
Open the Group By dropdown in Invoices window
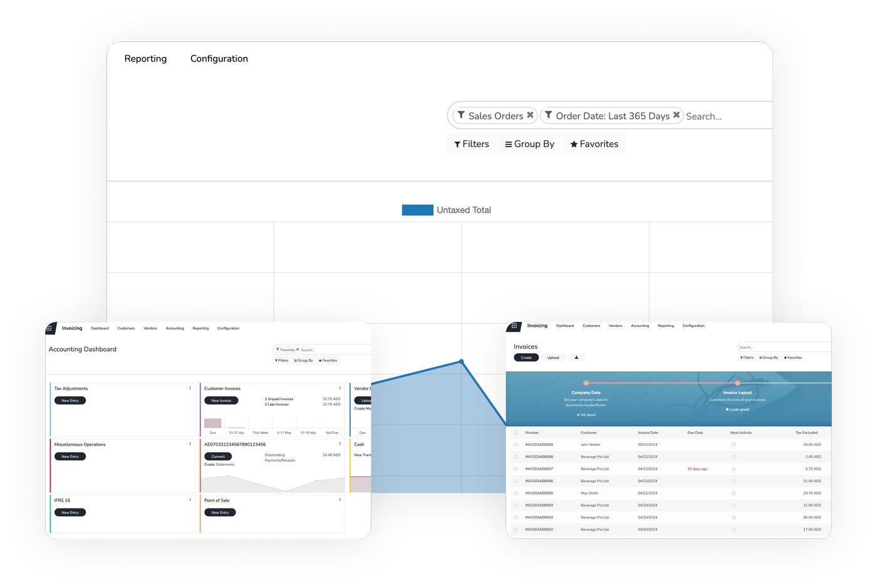(769, 358)
